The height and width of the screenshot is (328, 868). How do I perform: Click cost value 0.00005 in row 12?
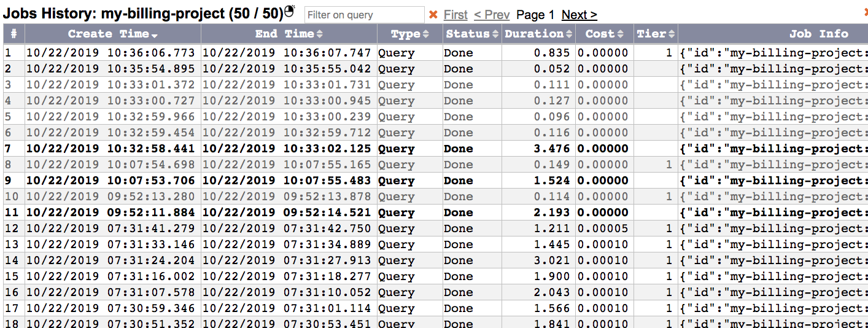[603, 228]
